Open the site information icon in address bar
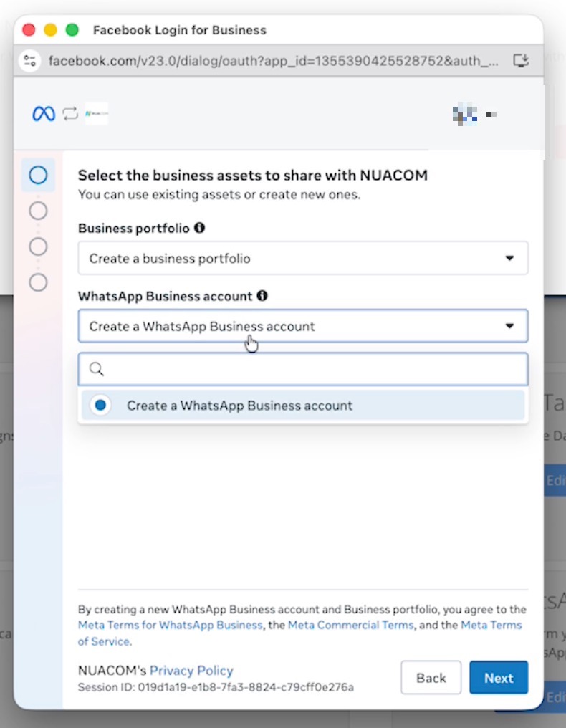The height and width of the screenshot is (728, 566). (30, 61)
